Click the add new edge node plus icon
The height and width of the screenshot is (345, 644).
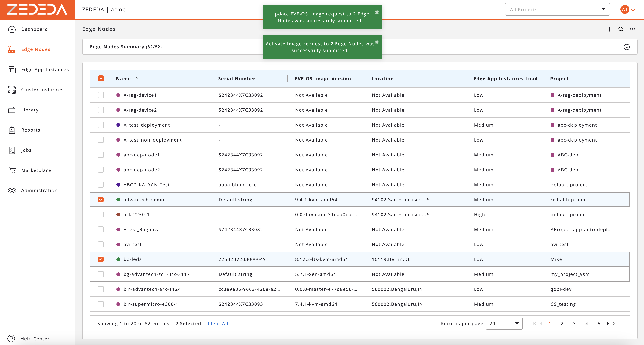[609, 29]
